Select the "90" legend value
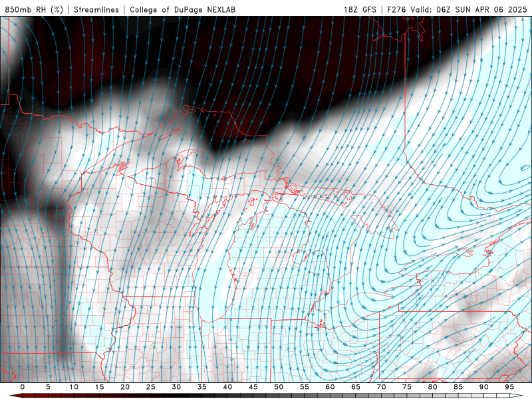The image size is (532, 399). (x=484, y=387)
